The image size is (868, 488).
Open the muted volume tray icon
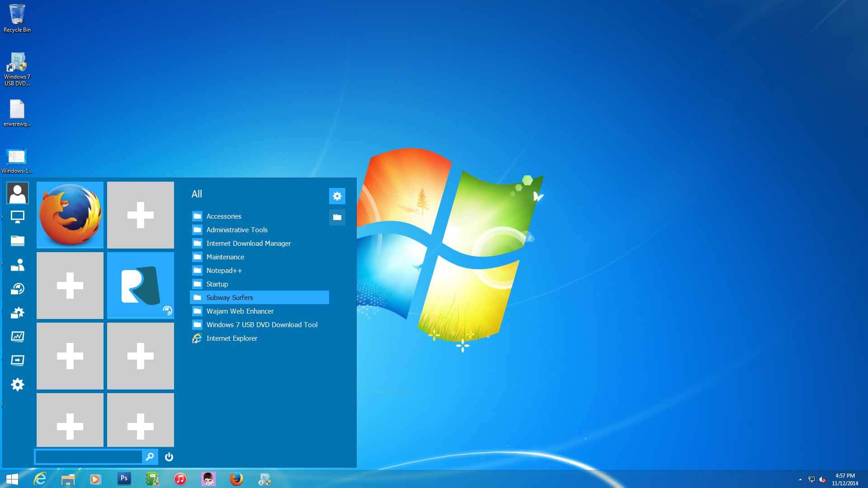[822, 479]
